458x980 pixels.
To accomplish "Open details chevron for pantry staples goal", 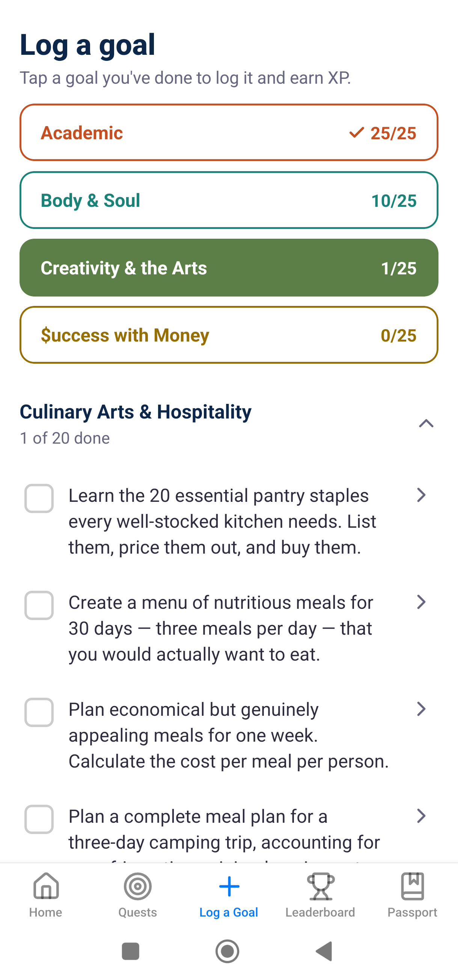I will pos(421,495).
